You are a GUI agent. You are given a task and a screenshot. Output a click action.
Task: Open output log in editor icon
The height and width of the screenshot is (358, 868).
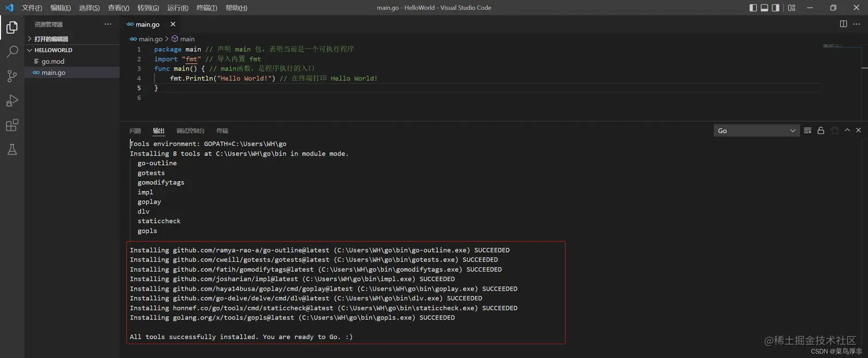click(834, 131)
